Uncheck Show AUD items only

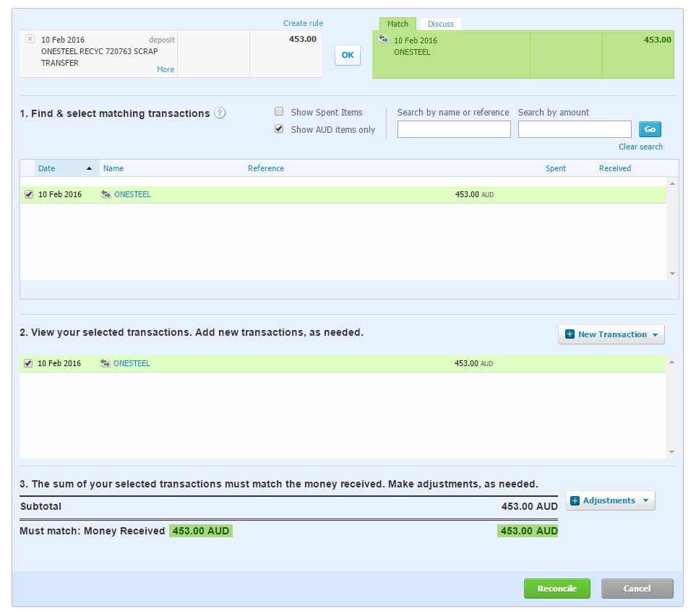[x=279, y=129]
